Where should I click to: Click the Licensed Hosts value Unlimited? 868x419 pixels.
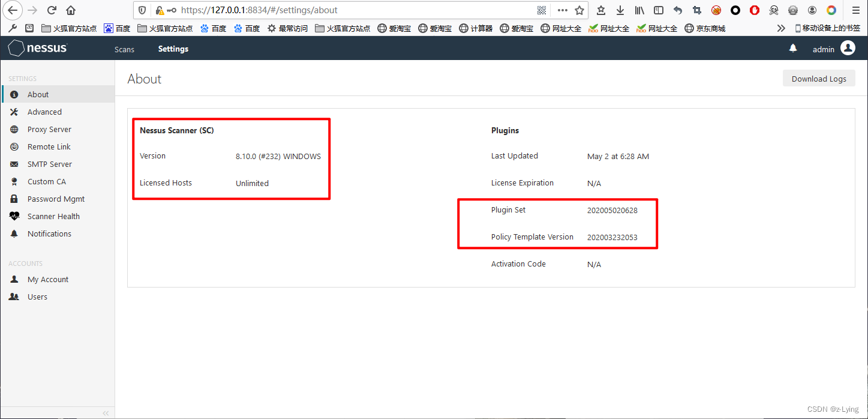pos(252,183)
